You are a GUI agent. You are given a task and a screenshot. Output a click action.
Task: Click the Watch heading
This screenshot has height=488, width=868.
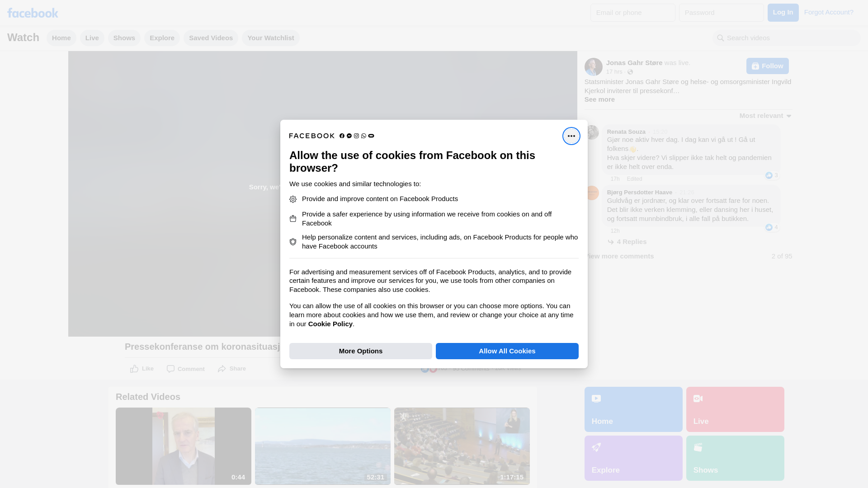(23, 38)
